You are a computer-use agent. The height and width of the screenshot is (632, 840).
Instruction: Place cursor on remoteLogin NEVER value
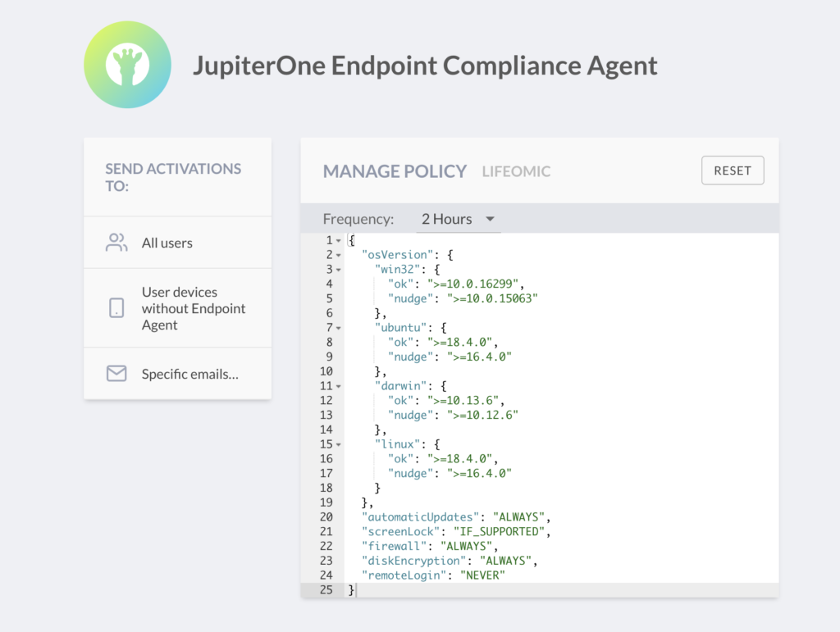[482, 575]
